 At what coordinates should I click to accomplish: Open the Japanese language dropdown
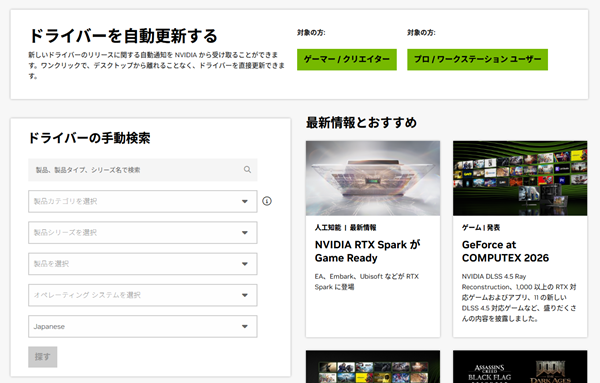pyautogui.click(x=142, y=326)
